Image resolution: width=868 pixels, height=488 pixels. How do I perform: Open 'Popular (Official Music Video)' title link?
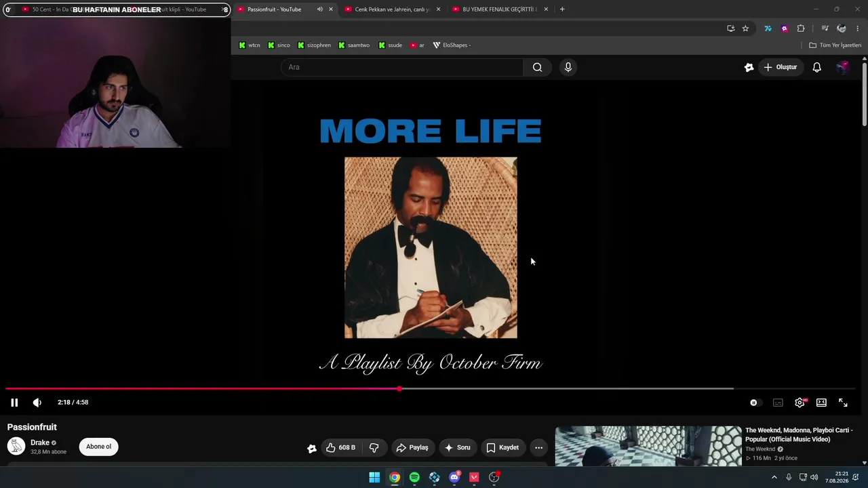click(x=799, y=434)
